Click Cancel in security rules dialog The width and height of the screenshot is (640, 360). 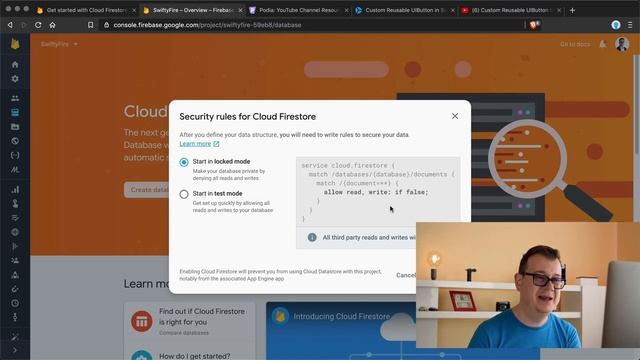tap(406, 275)
